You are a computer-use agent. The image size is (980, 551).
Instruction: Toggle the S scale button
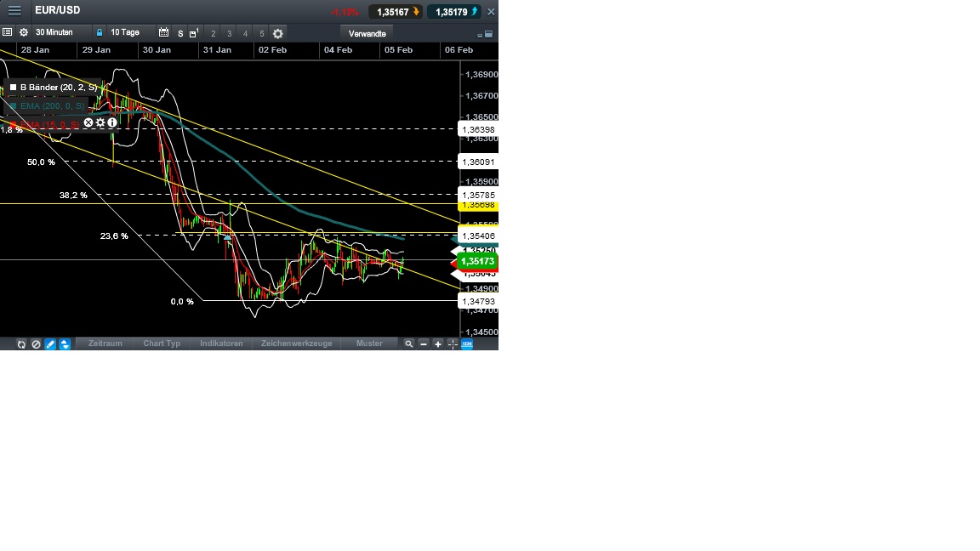179,32
